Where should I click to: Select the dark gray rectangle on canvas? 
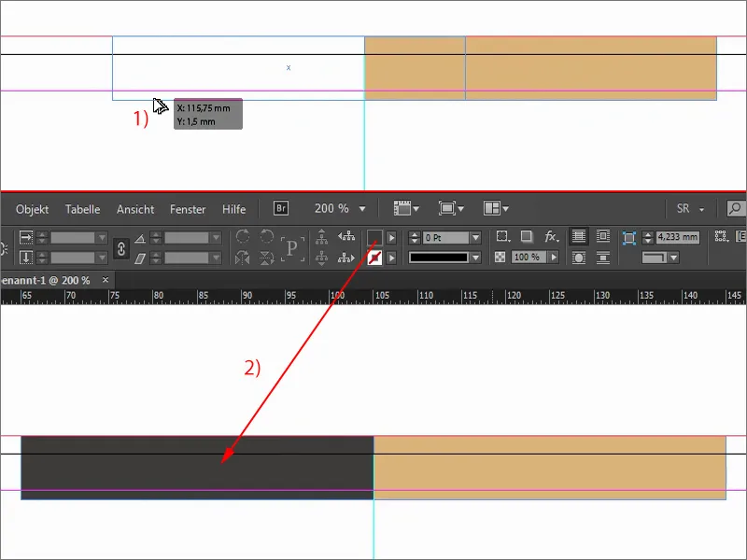tap(197, 468)
